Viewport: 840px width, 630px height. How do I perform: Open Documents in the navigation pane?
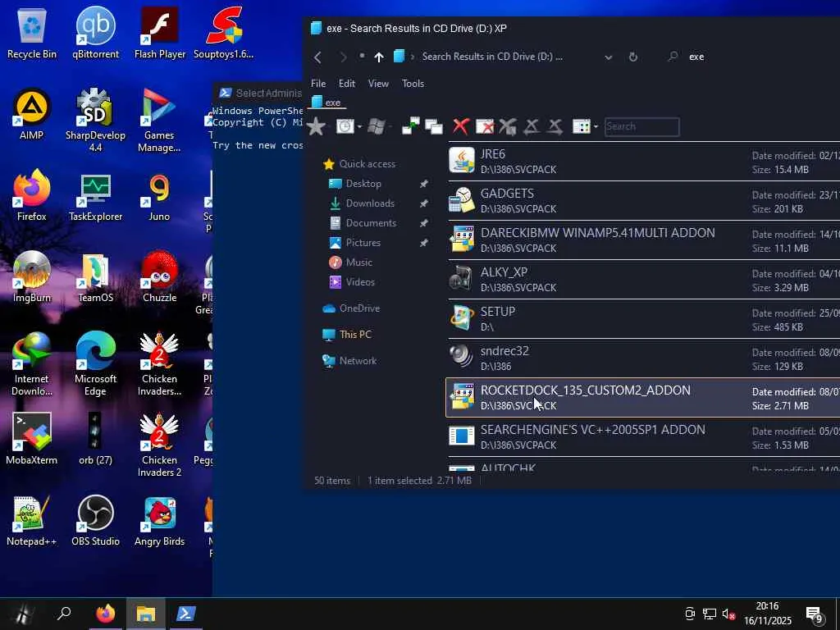click(x=363, y=223)
